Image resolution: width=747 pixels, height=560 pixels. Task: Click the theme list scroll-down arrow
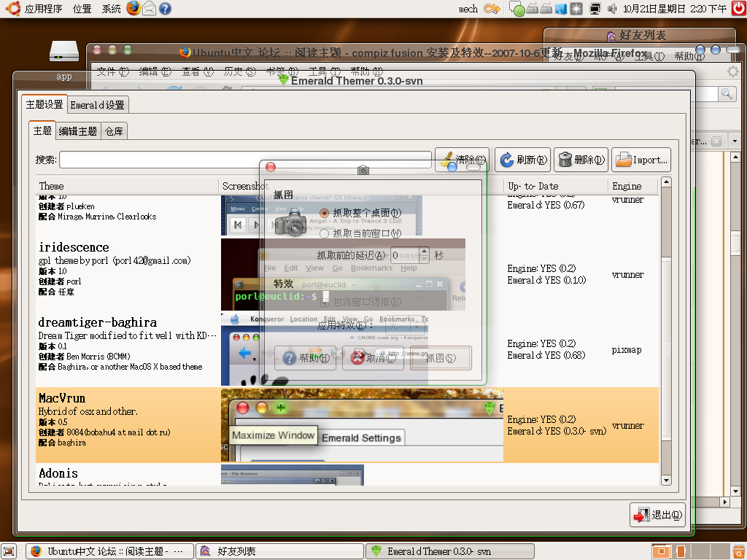point(667,481)
